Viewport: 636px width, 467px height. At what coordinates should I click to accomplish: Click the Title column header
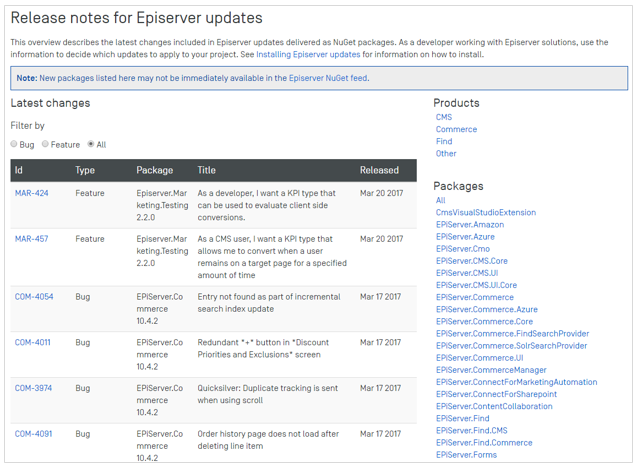(207, 170)
